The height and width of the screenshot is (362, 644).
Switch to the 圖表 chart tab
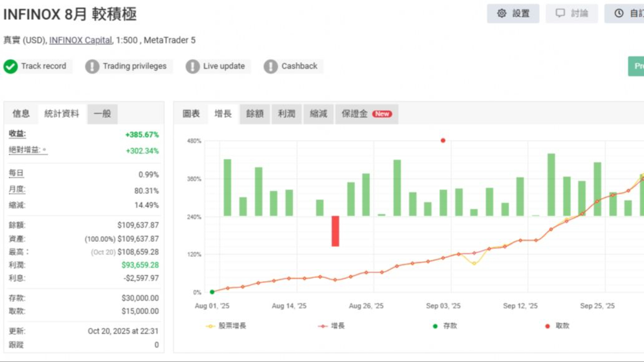[191, 114]
